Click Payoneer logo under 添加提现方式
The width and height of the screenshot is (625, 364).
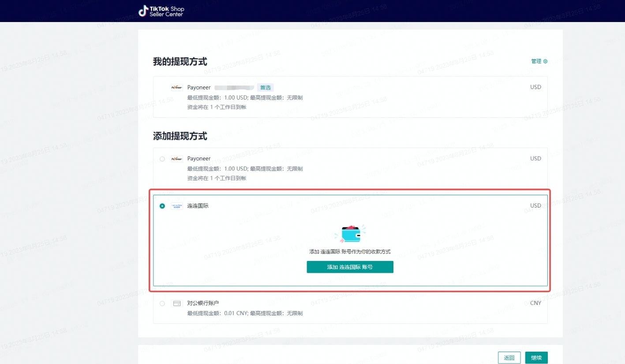coord(177,159)
